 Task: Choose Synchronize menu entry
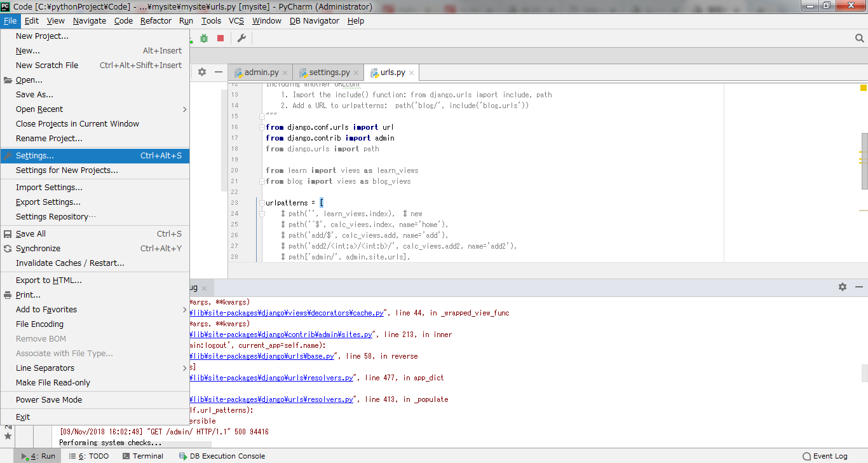coord(95,249)
